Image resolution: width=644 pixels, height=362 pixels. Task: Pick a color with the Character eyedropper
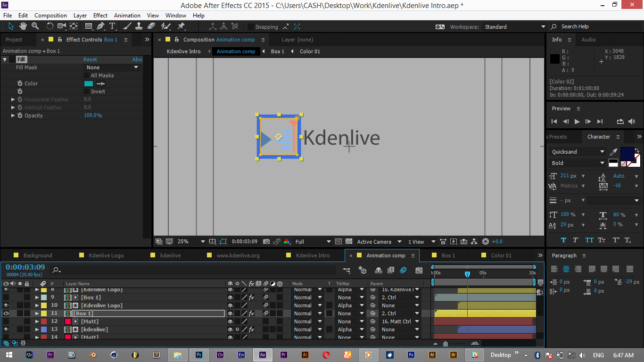614,152
